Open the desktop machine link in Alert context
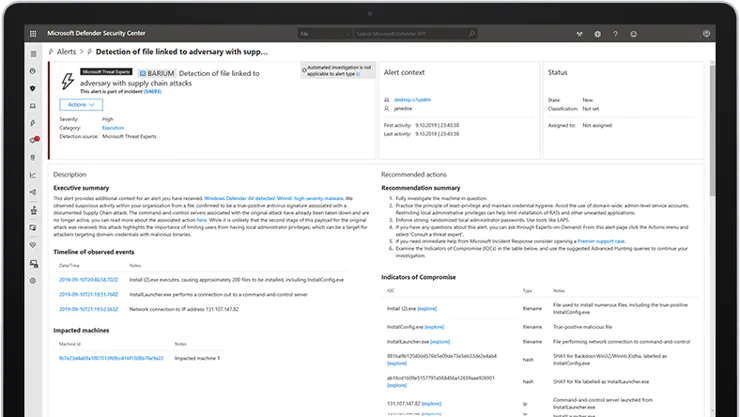Screen dimensions: 740x417 (412, 100)
